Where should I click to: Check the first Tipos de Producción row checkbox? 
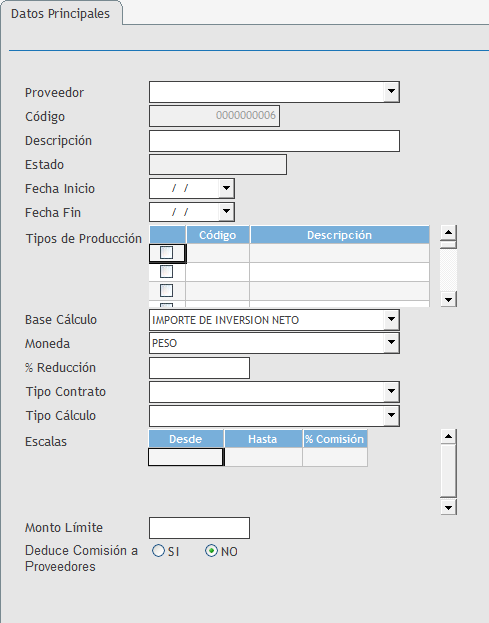166,253
